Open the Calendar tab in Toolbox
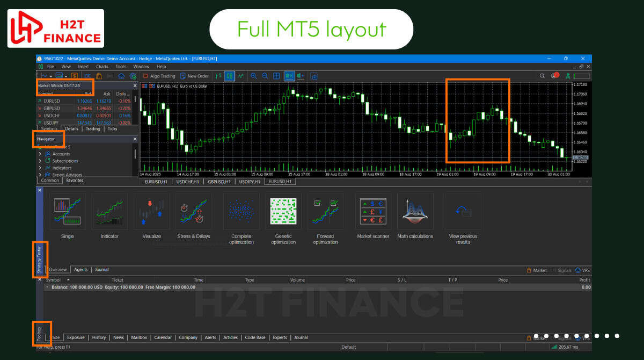Viewport: 644px width, 360px height. coord(163,337)
